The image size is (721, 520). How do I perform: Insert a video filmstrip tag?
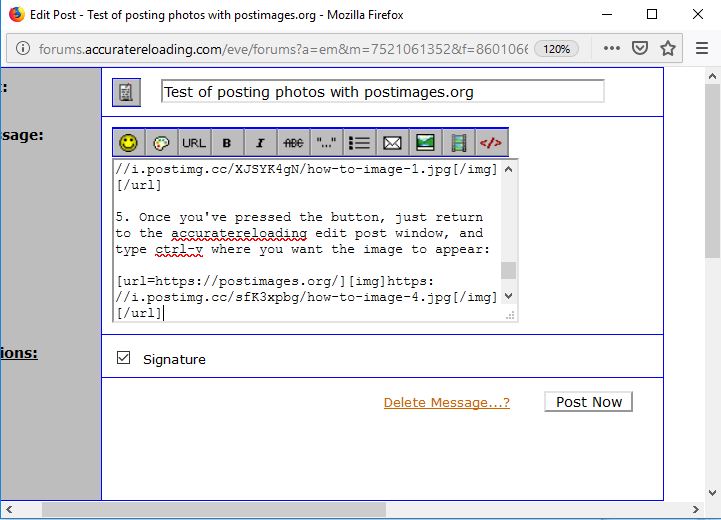[458, 143]
